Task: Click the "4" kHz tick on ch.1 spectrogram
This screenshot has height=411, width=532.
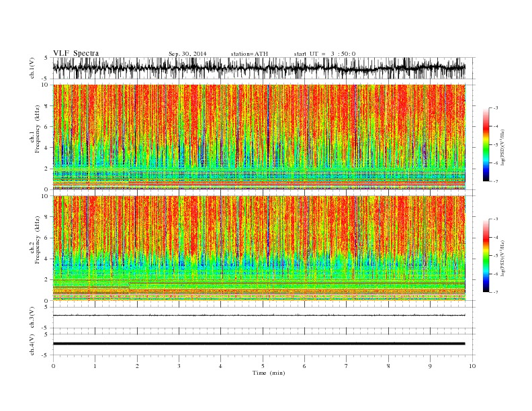Action: tap(47, 148)
